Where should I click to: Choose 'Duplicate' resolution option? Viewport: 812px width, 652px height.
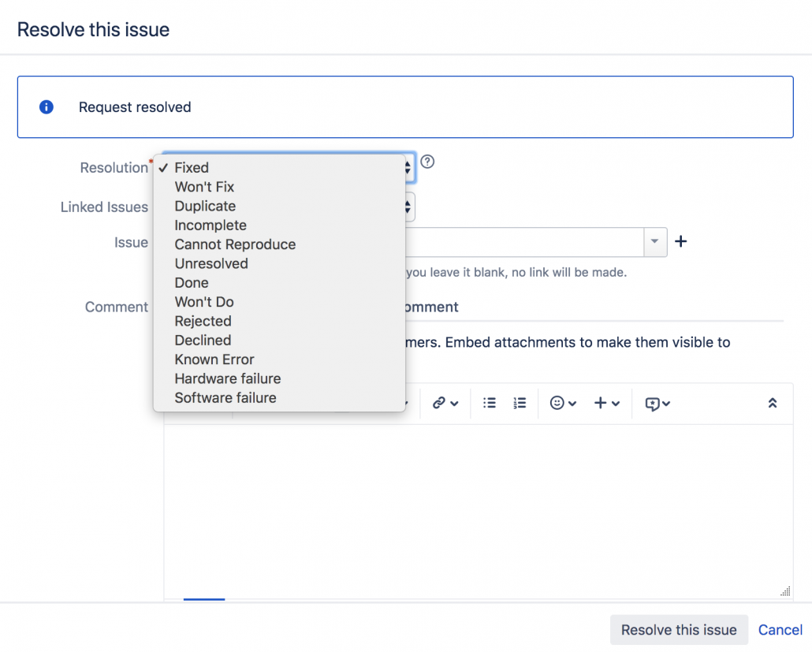pos(205,206)
